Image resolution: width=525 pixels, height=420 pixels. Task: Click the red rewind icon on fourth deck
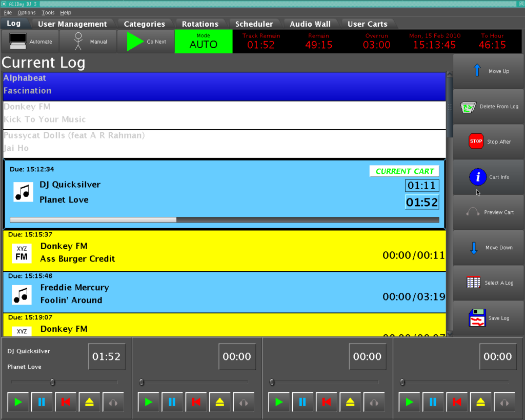coord(457,402)
